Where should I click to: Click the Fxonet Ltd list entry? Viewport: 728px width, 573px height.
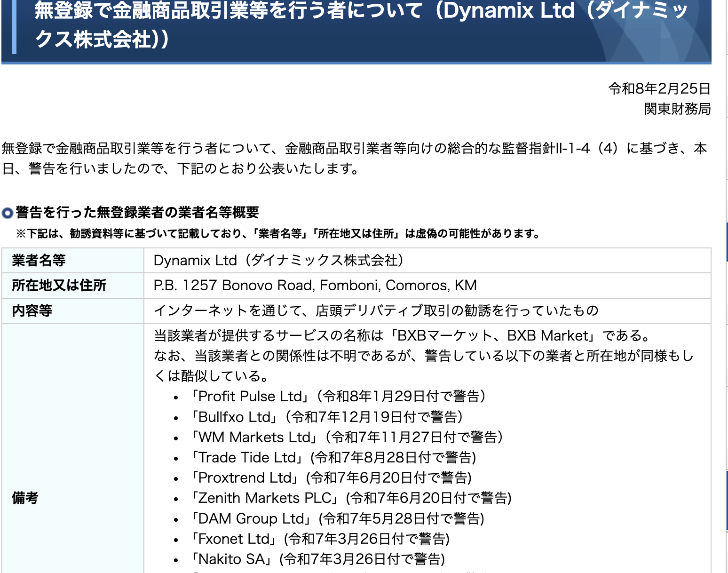pyautogui.click(x=320, y=539)
